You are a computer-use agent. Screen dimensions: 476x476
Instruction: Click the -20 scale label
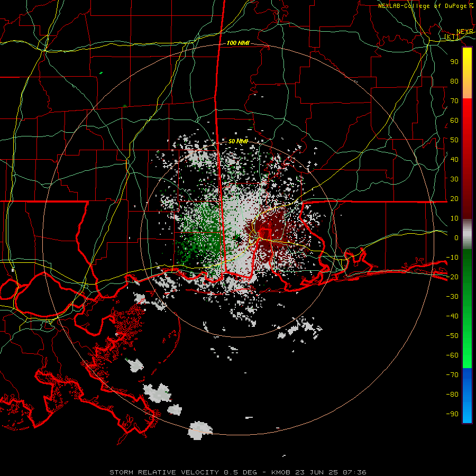452,277
